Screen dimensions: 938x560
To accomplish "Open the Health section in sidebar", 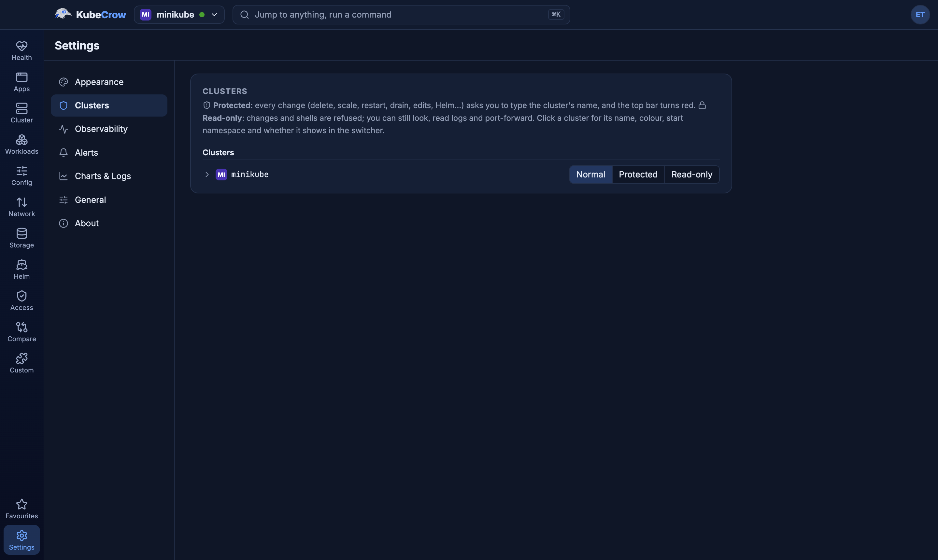I will 21,51.
